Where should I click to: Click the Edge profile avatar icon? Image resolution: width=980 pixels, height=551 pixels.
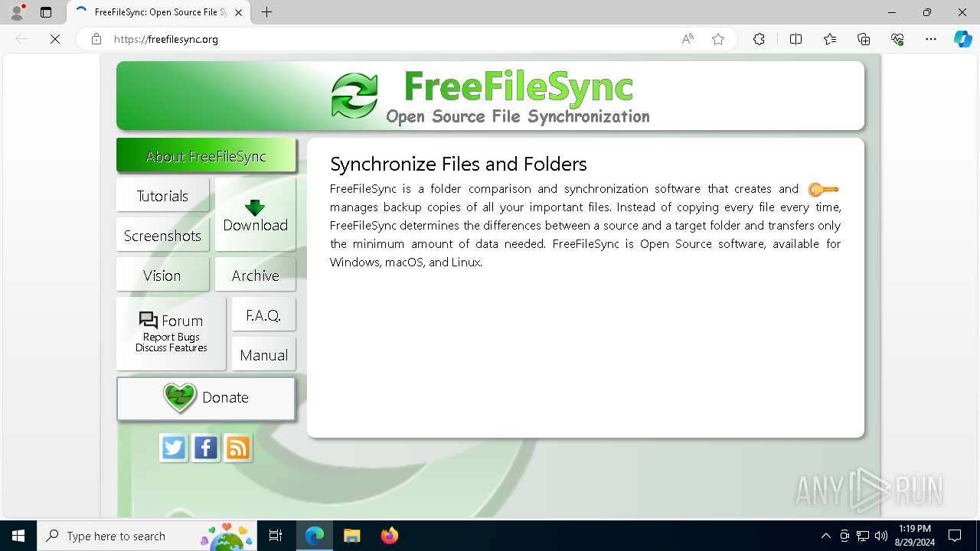click(17, 12)
